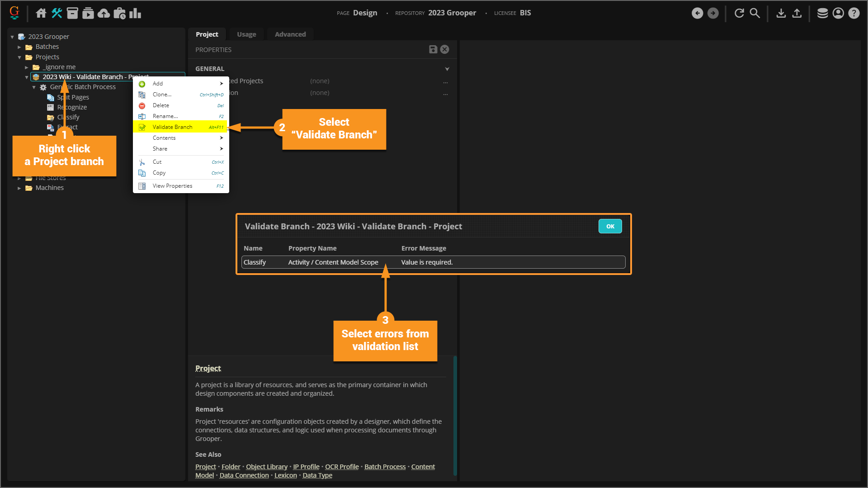Expand the Batches folder
The width and height of the screenshot is (868, 488).
coord(19,47)
